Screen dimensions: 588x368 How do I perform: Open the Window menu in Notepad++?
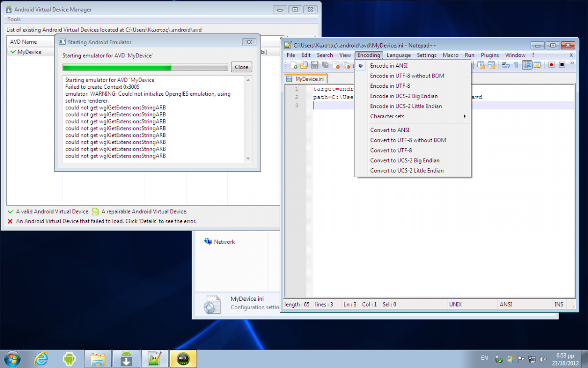[515, 55]
